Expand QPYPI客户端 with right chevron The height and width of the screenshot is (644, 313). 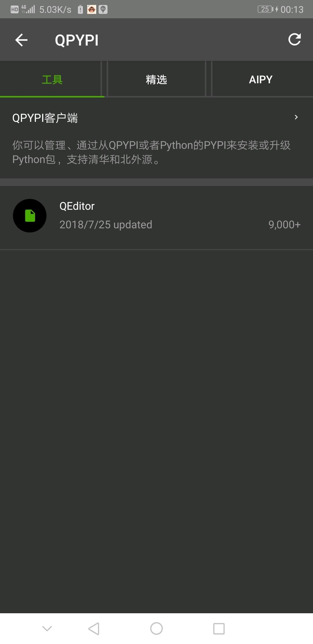(x=296, y=117)
